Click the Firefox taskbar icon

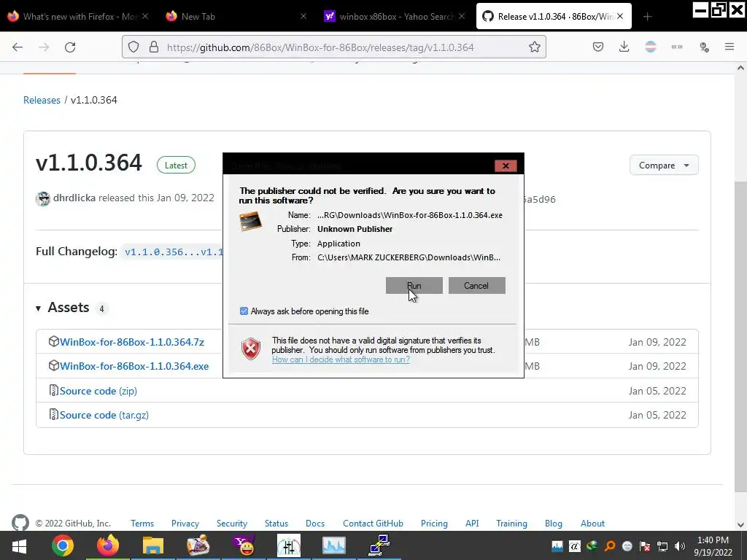pyautogui.click(x=108, y=545)
